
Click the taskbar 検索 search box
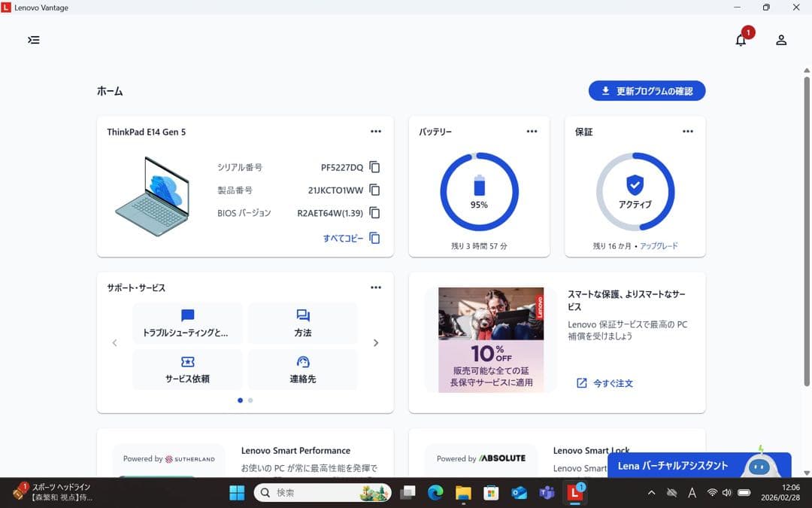(x=323, y=492)
